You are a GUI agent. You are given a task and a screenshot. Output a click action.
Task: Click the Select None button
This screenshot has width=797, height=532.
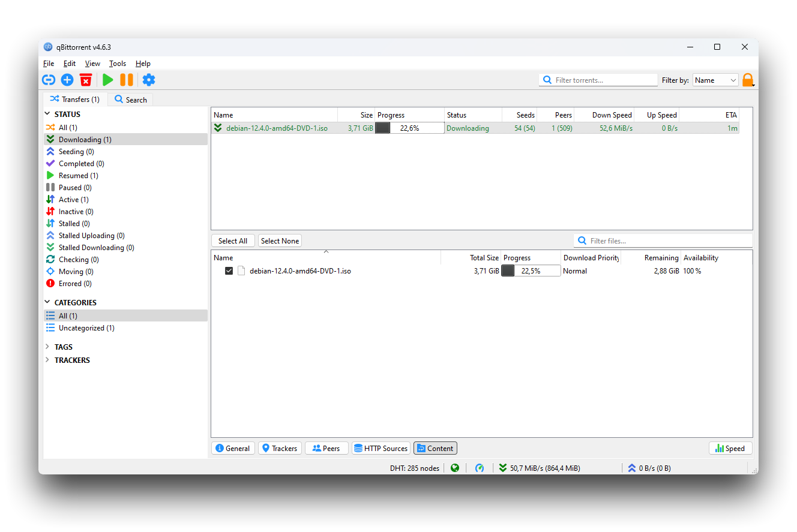pos(280,241)
